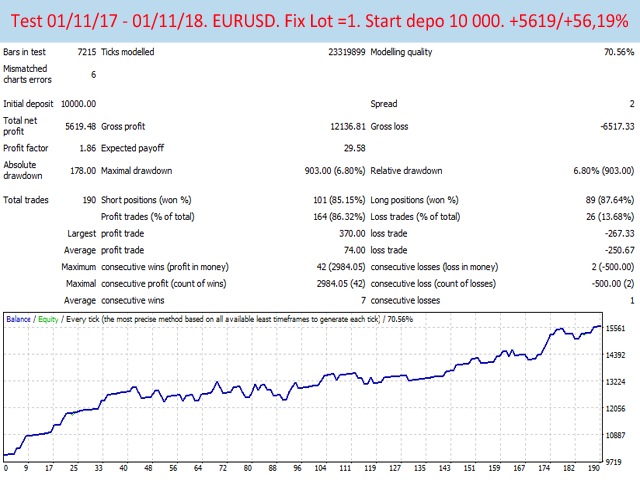Select Relative drawdown value '6.80% (903.00)'

tap(604, 171)
